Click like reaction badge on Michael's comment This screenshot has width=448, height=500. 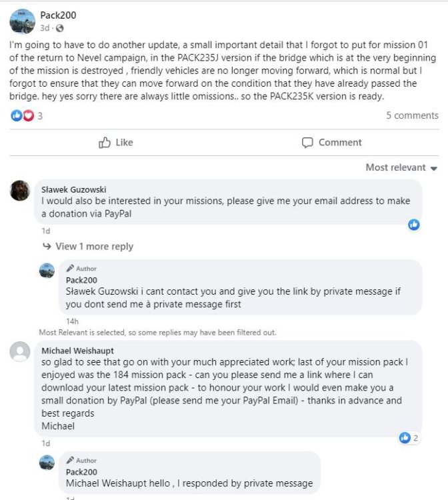coord(409,438)
